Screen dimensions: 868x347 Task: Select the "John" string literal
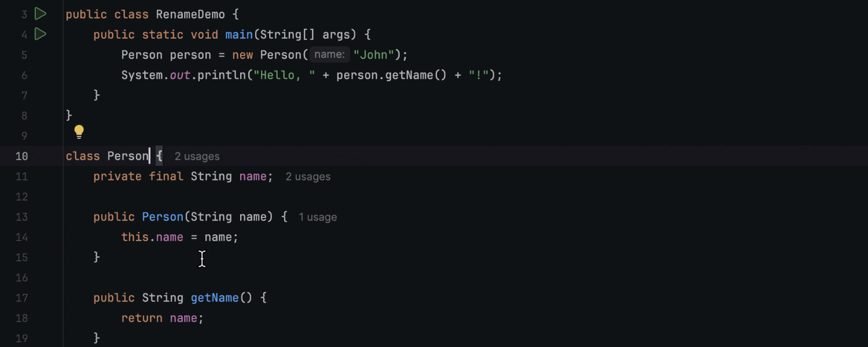click(x=373, y=54)
